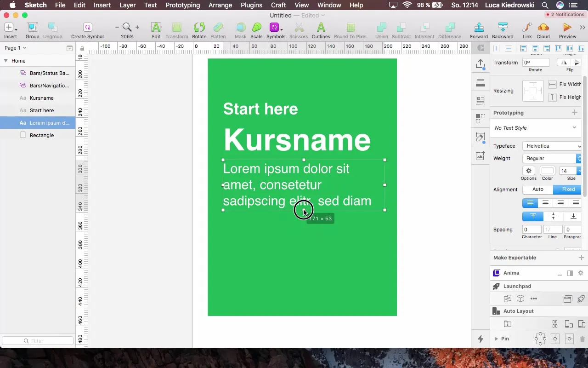Click the Auto Layout grid icon

[555, 323]
